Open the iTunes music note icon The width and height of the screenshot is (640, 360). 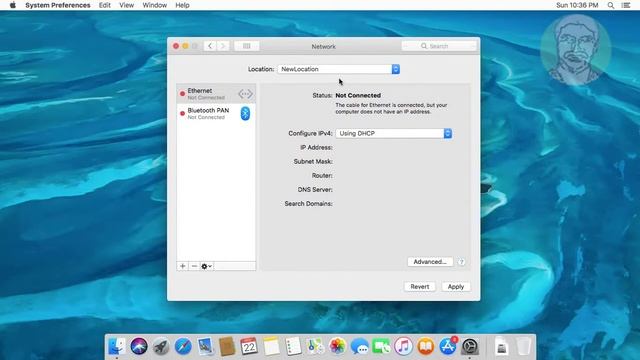tap(404, 347)
